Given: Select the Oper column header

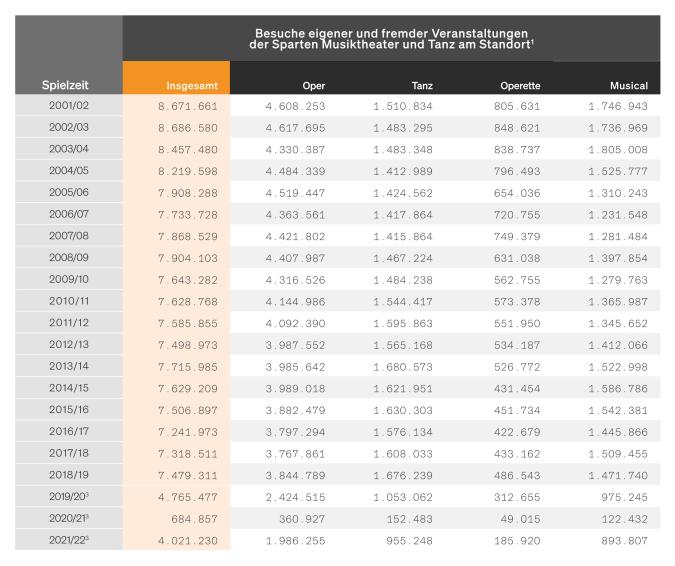Looking at the screenshot, I should 313,86.
